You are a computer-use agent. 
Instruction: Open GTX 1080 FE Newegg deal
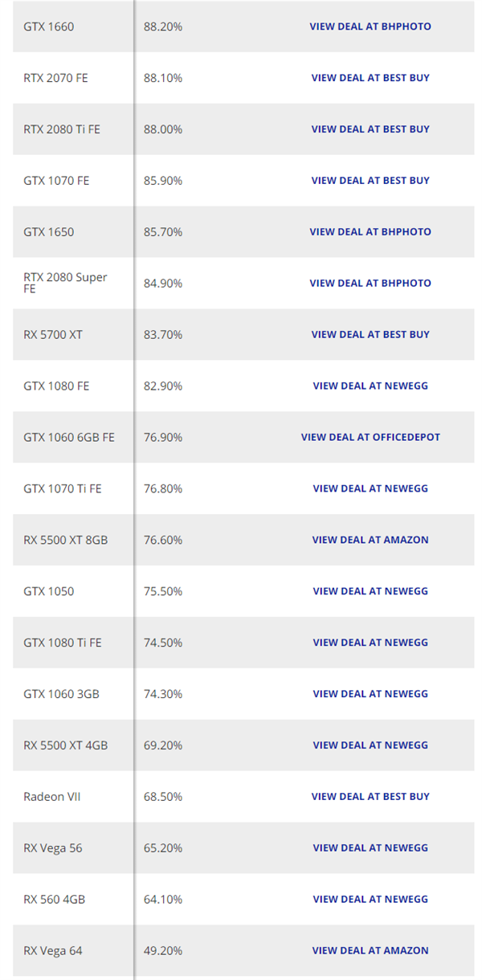pyautogui.click(x=370, y=386)
